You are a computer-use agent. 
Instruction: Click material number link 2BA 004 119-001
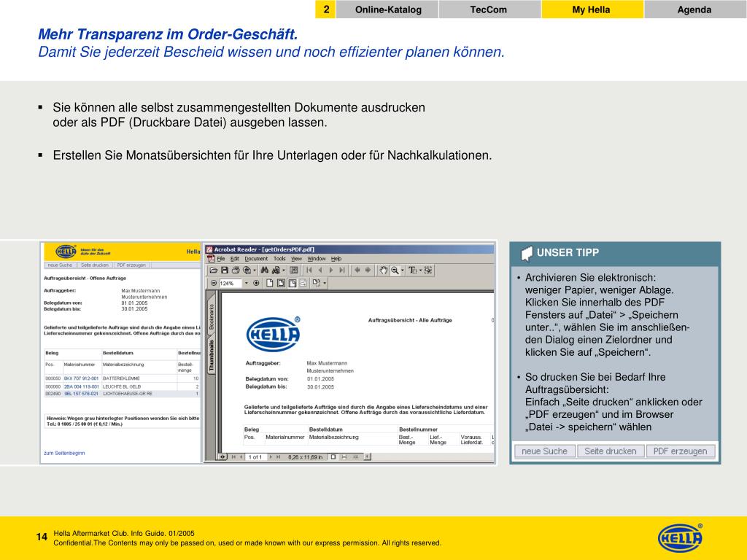[x=81, y=386]
